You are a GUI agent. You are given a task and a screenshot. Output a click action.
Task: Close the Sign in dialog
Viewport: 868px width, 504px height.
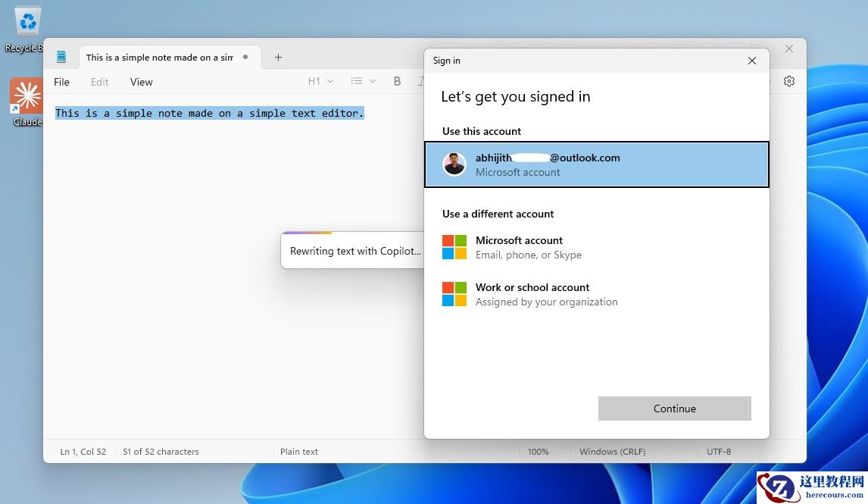pos(752,61)
